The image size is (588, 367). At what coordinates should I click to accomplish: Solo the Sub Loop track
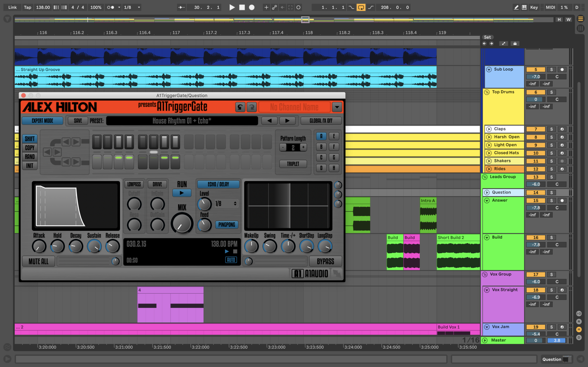coord(551,70)
